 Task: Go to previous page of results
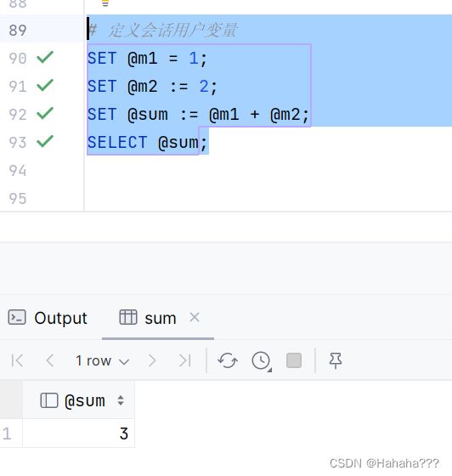click(50, 360)
